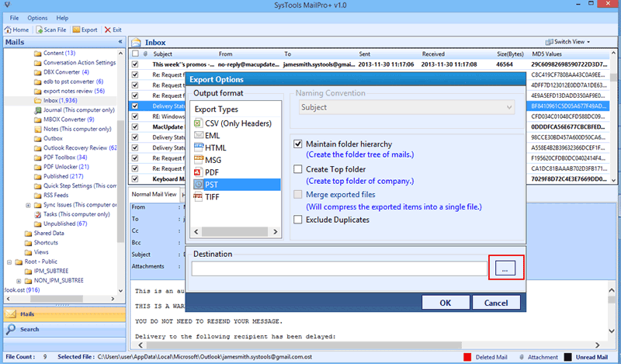This screenshot has width=621, height=364.
Task: Enable the Exclude Duplicates checkbox
Action: point(298,220)
